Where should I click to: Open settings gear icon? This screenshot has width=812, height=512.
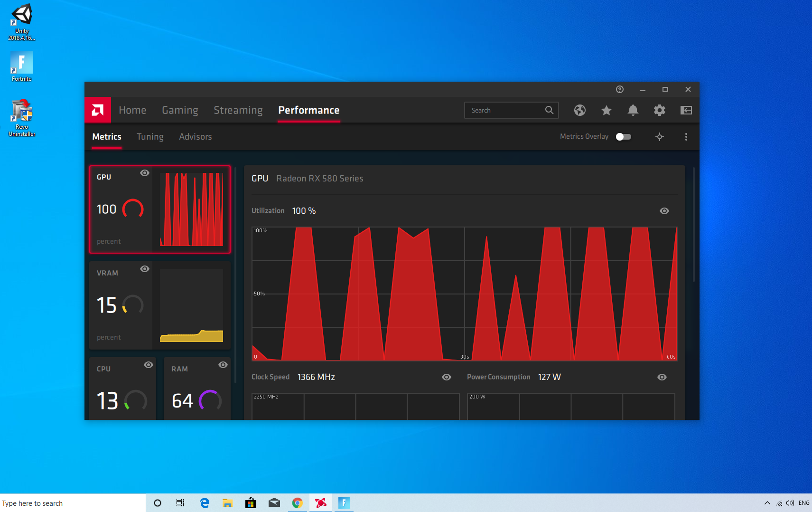[659, 110]
